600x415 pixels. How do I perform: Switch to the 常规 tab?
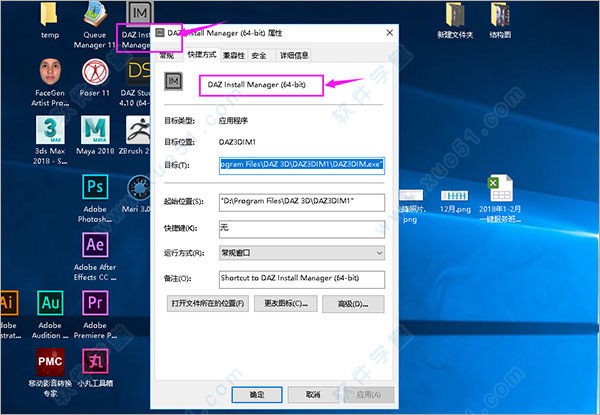[x=167, y=56]
